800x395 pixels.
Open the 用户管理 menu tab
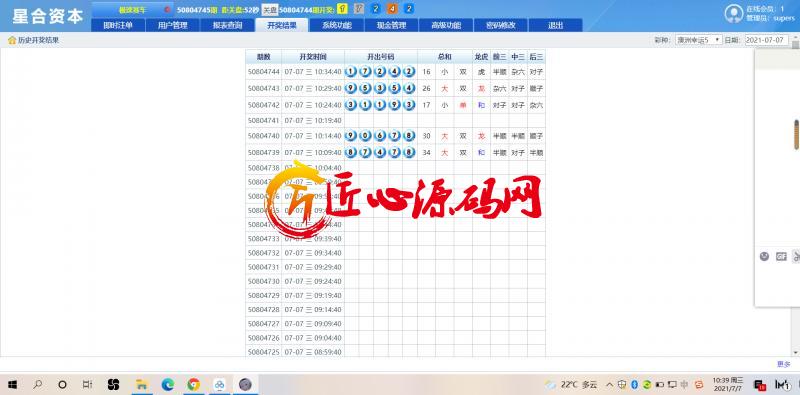click(172, 26)
